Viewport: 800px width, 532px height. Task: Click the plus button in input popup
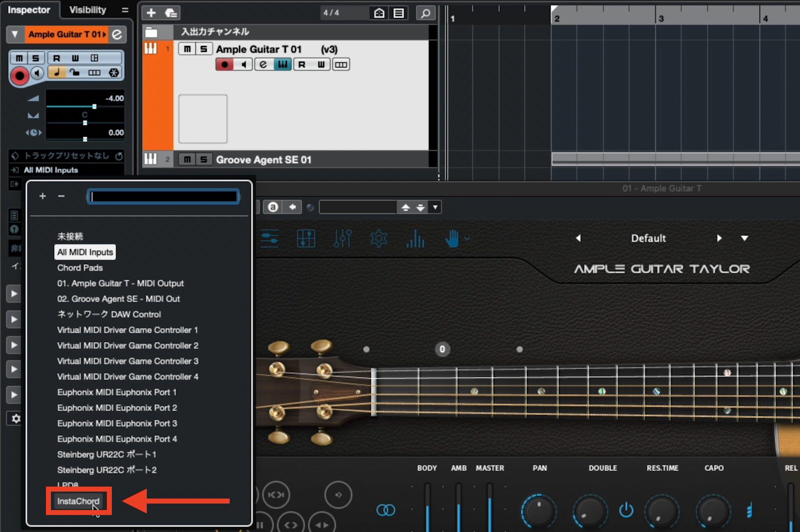(42, 196)
